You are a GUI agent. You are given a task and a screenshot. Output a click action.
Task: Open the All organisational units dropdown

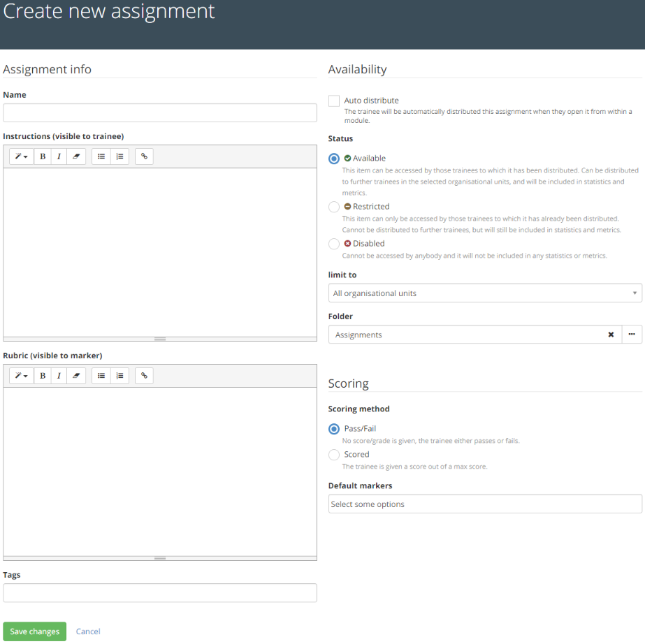pos(485,293)
